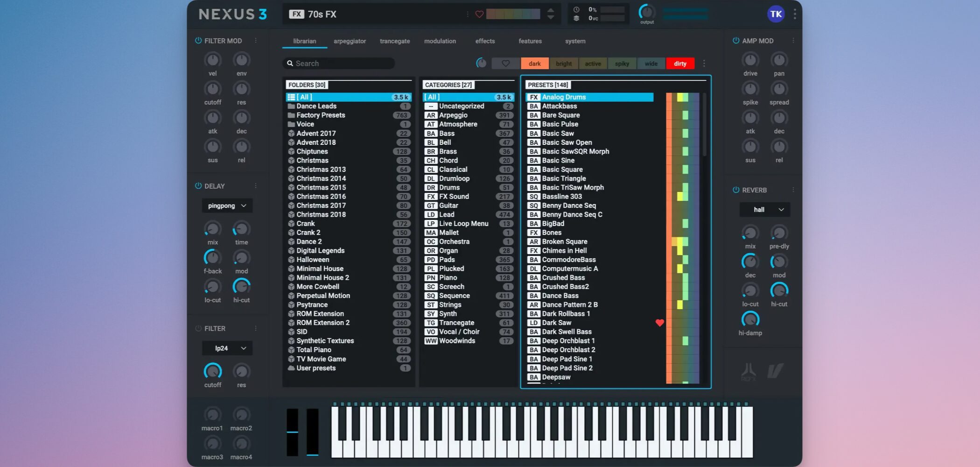Open the TK user account button
This screenshot has height=467, width=980.
tap(776, 14)
